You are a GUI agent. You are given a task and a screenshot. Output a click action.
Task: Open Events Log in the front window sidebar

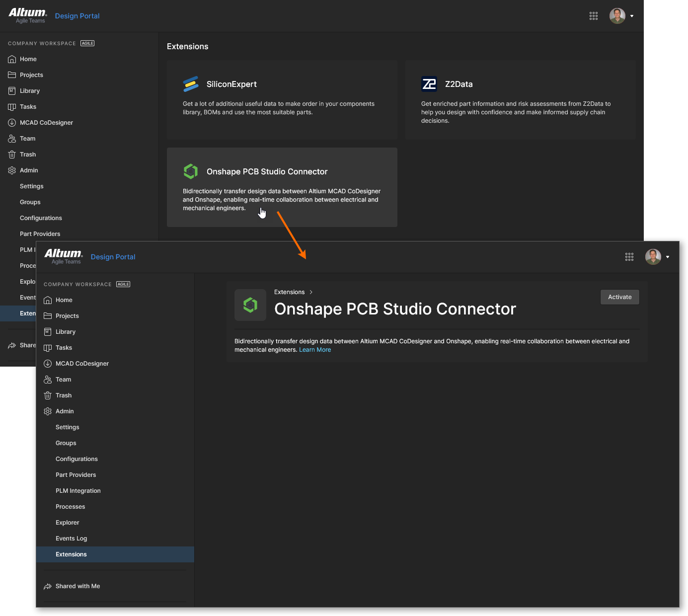(115, 539)
